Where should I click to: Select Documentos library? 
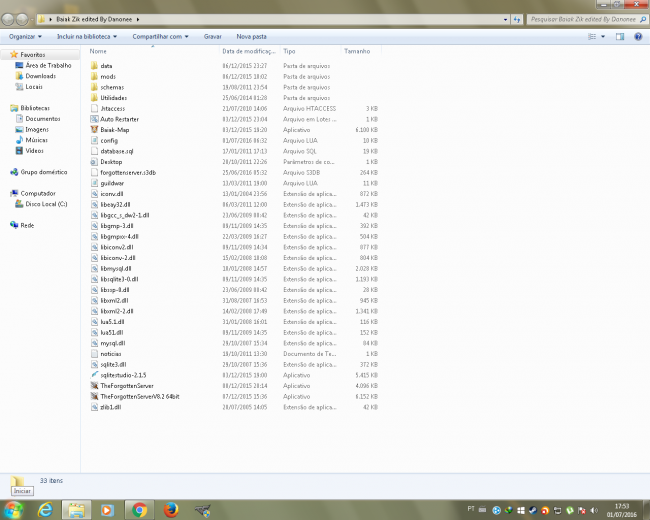coord(43,119)
